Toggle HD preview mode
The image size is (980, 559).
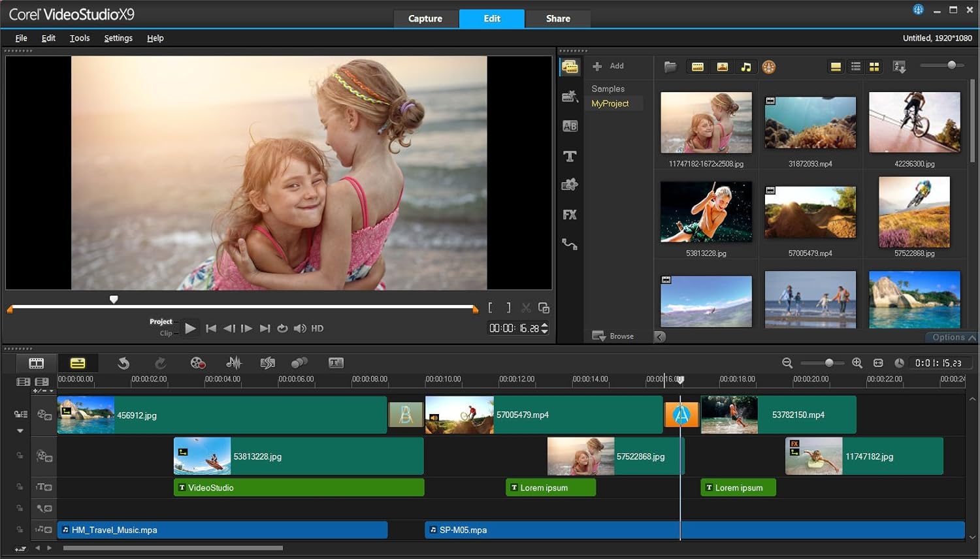tap(318, 328)
